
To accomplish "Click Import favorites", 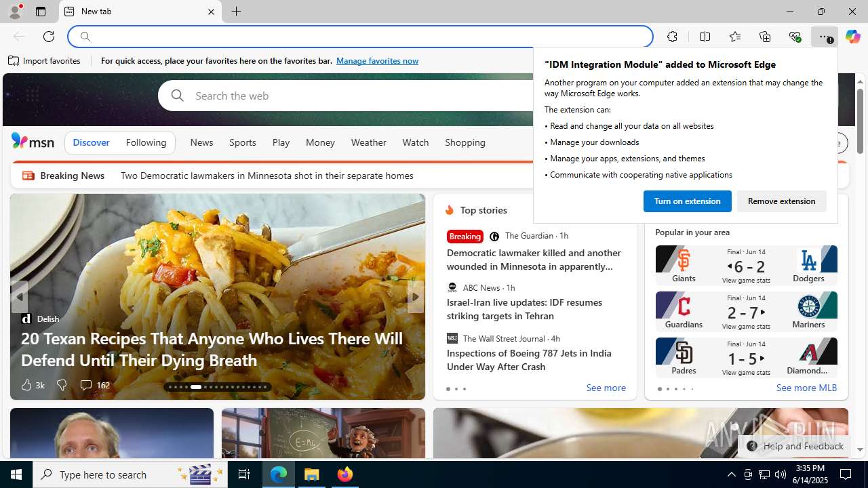I will pos(45,61).
